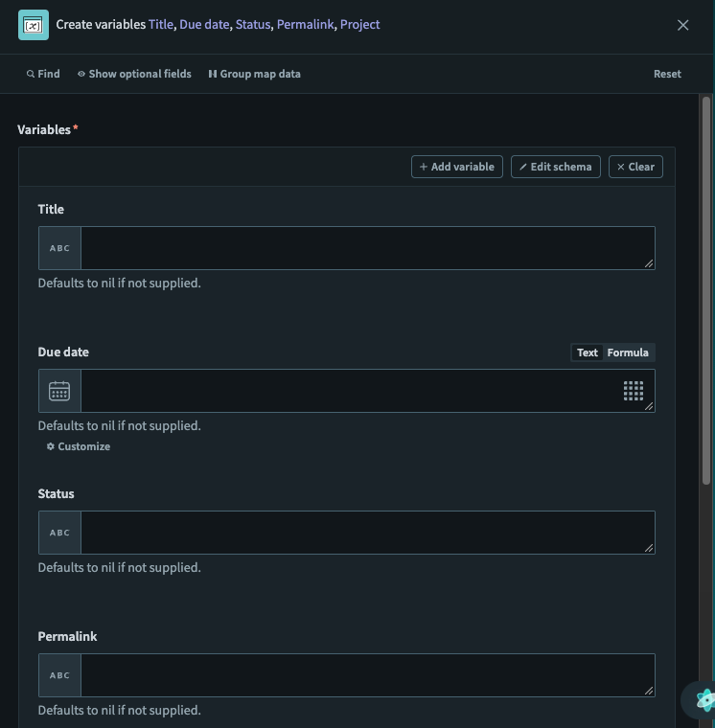Expand the Customize option under Due date
This screenshot has width=715, height=728.
pos(79,446)
